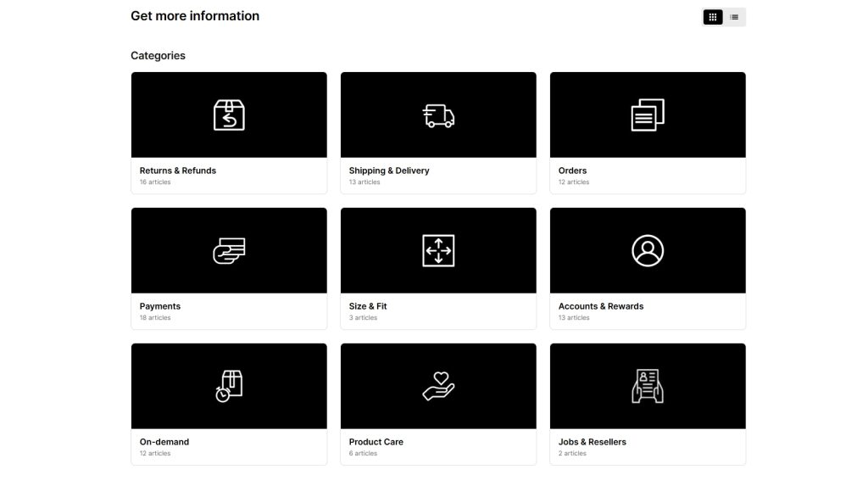This screenshot has height=486, width=868.
Task: Open Jobs & Resellers title link
Action: pos(593,442)
